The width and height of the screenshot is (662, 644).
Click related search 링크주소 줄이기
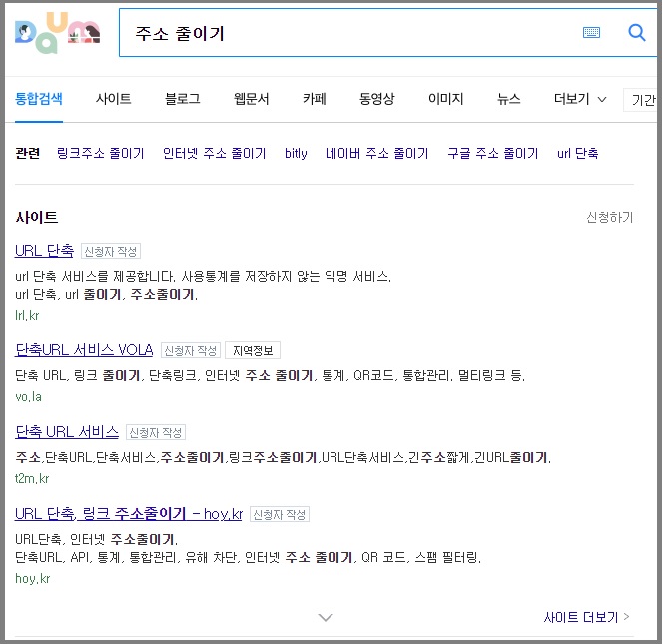(101, 153)
